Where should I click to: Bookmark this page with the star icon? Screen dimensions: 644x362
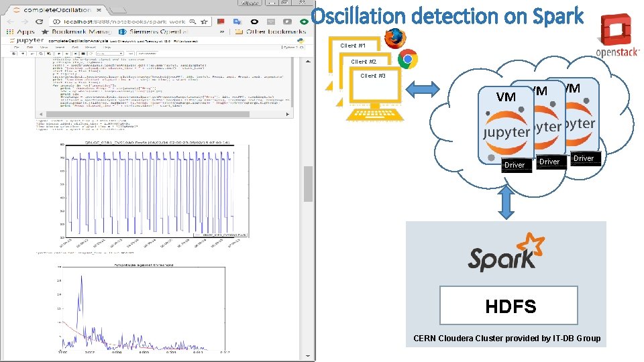click(204, 21)
